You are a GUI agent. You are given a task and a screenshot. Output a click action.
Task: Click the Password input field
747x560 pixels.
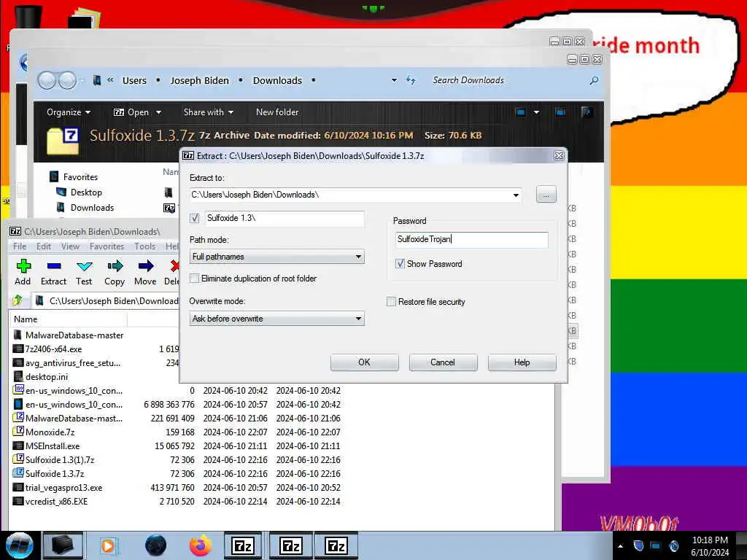472,239
